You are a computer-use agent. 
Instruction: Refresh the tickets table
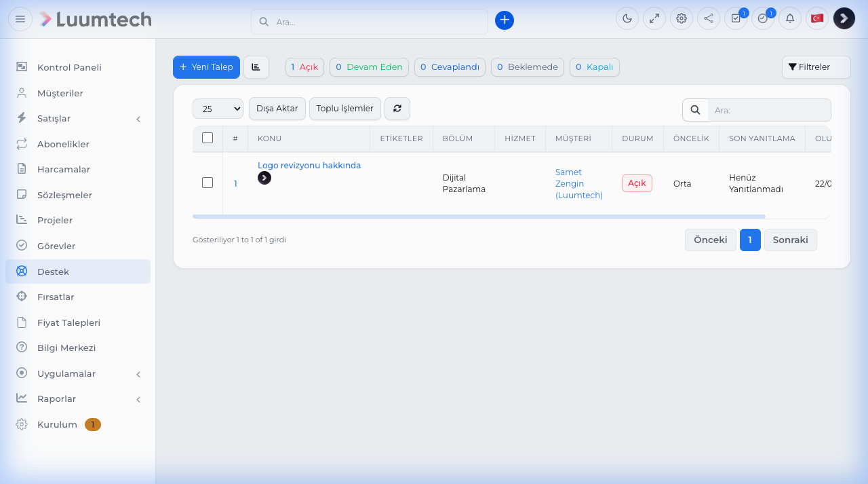[x=397, y=109]
